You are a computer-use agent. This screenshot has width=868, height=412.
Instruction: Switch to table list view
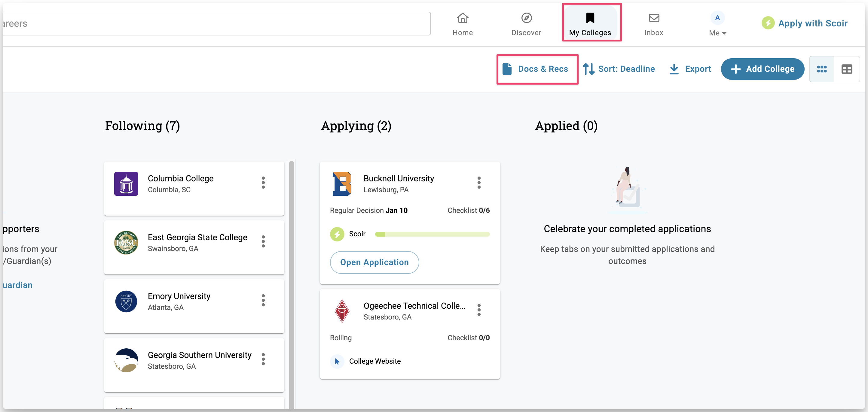(x=846, y=69)
